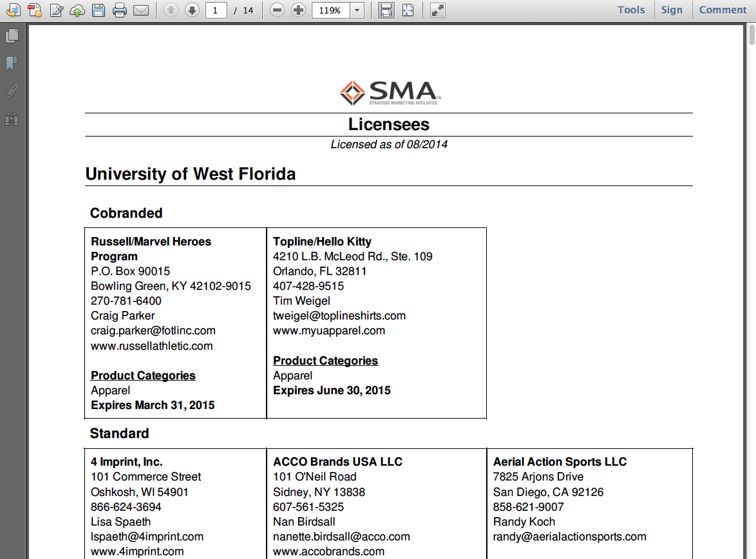Click Product Categories under Topline/Hello Kitty
The image size is (756, 559).
tap(325, 361)
